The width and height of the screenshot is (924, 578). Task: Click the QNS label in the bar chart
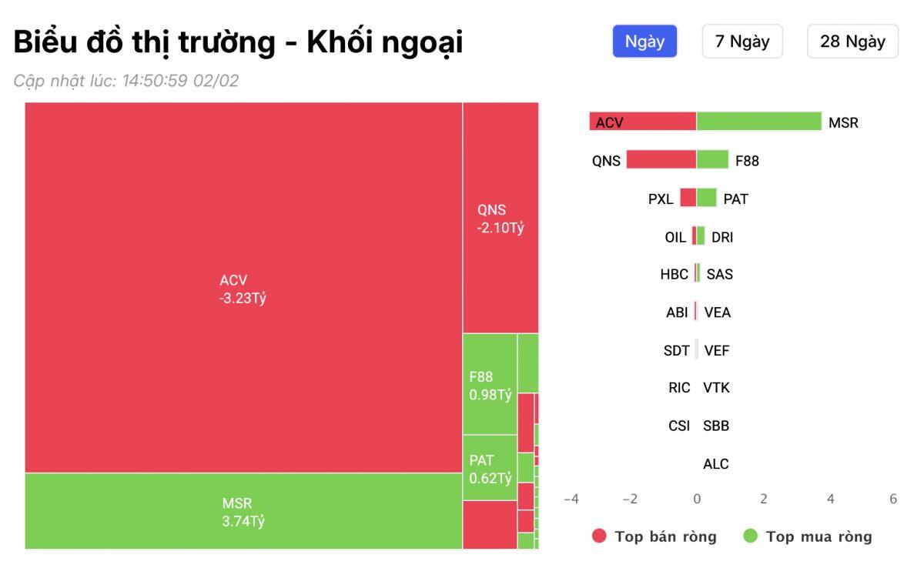coord(604,161)
